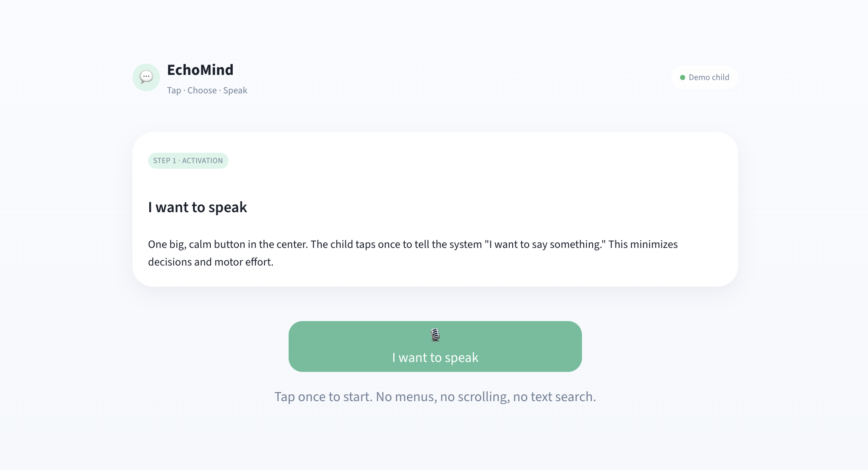Click the "STEP 1 · ACTIVATION" badge
The width and height of the screenshot is (868, 470).
pyautogui.click(x=188, y=161)
